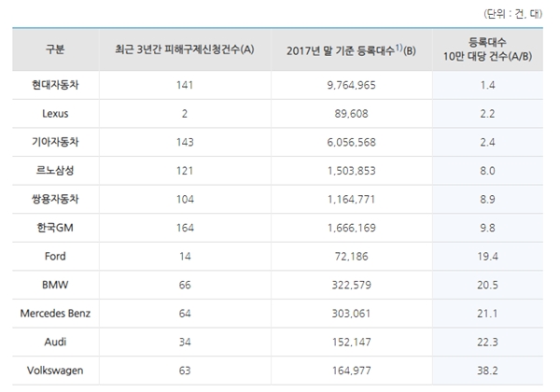The image size is (560, 392).
Task: Click registration count 322,579
Action: (352, 285)
